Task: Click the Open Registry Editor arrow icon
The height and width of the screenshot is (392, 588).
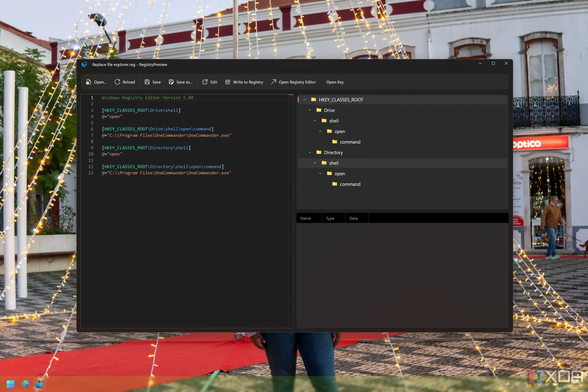Action: coord(274,82)
